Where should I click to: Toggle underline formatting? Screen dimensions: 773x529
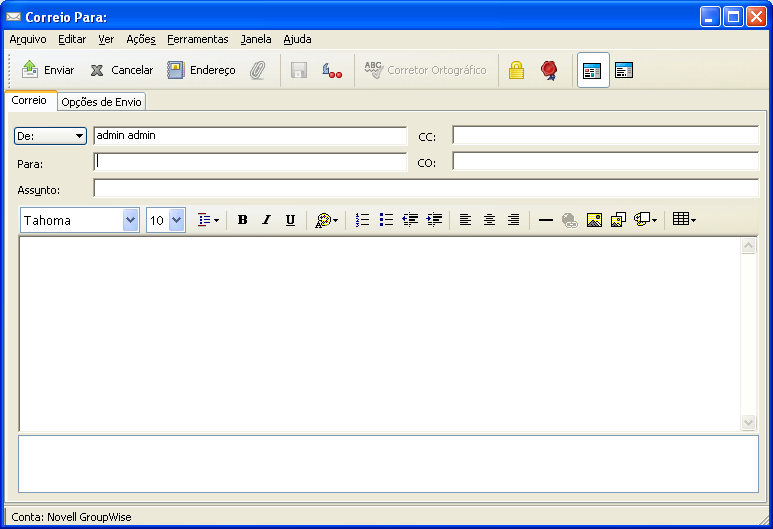coord(290,220)
